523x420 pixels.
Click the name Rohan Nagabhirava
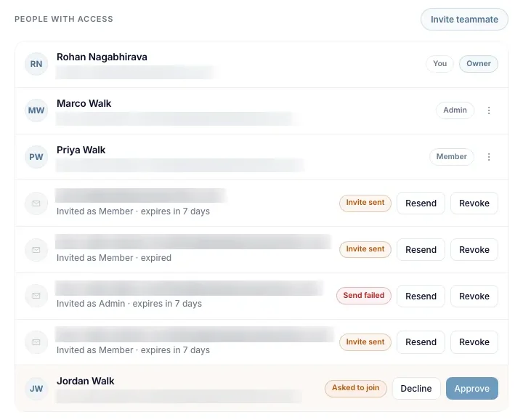pos(102,57)
